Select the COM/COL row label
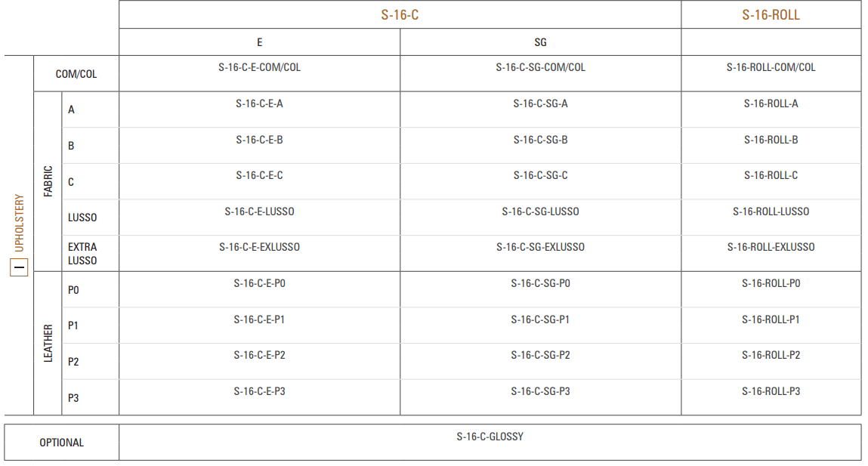 click(x=76, y=74)
